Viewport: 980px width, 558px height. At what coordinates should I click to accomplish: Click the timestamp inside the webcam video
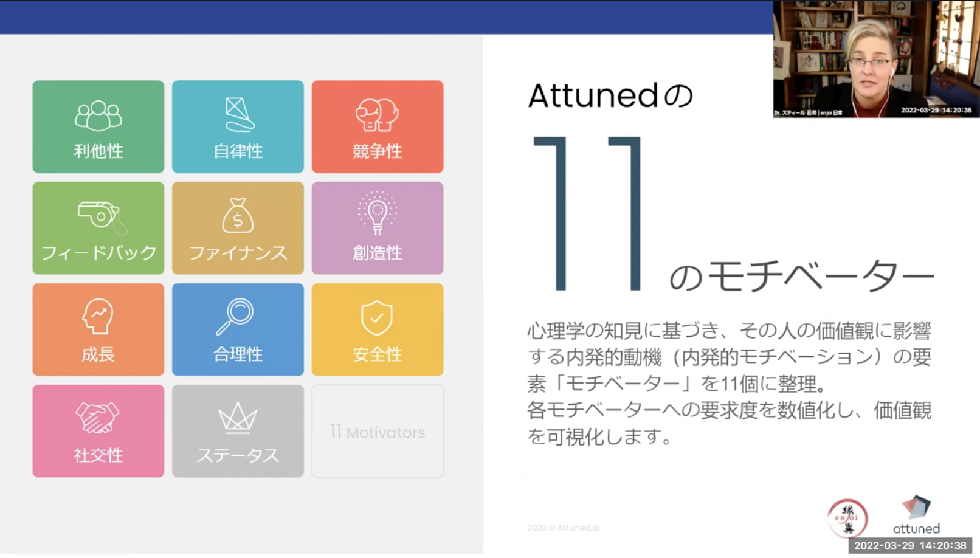pyautogui.click(x=936, y=111)
